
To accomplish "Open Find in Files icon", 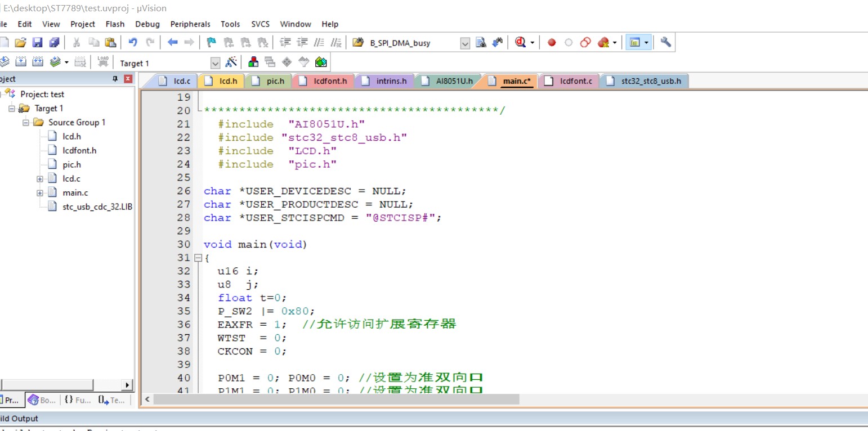I will coord(357,42).
